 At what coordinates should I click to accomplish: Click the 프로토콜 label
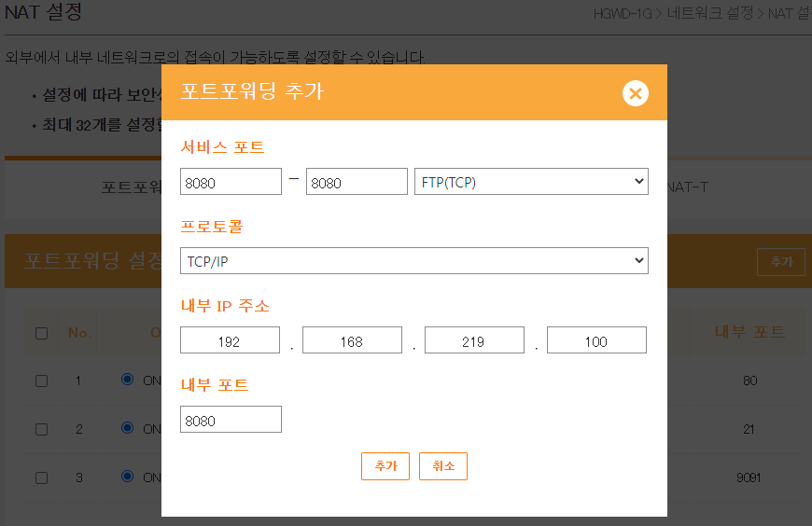pos(211,227)
